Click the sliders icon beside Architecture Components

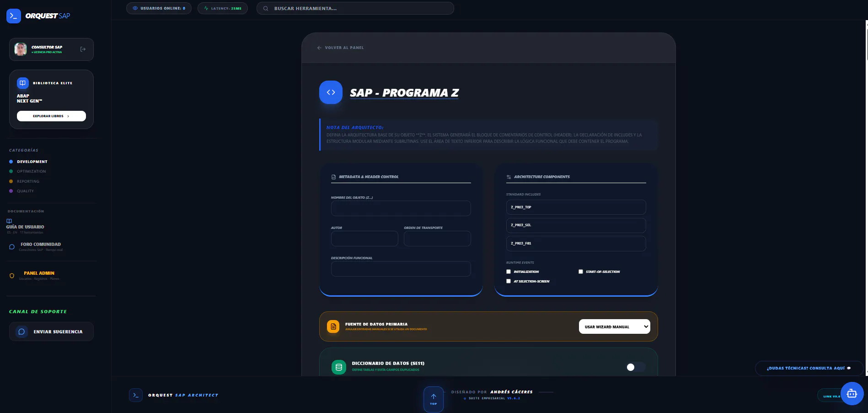[x=509, y=177]
